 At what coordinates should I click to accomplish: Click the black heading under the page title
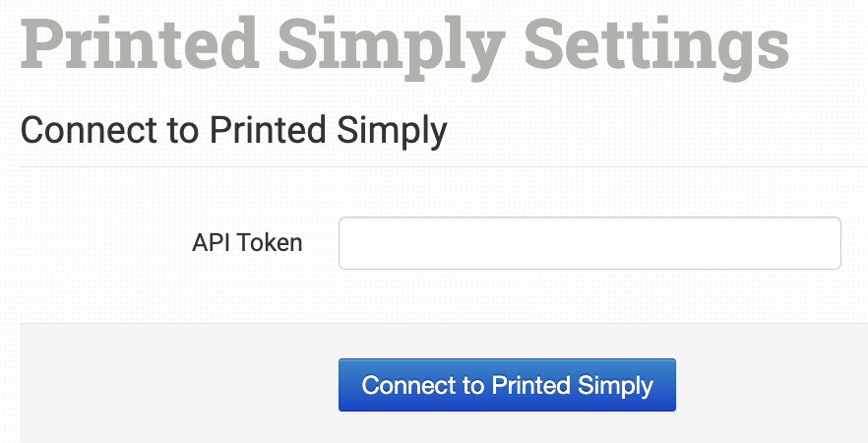(233, 130)
